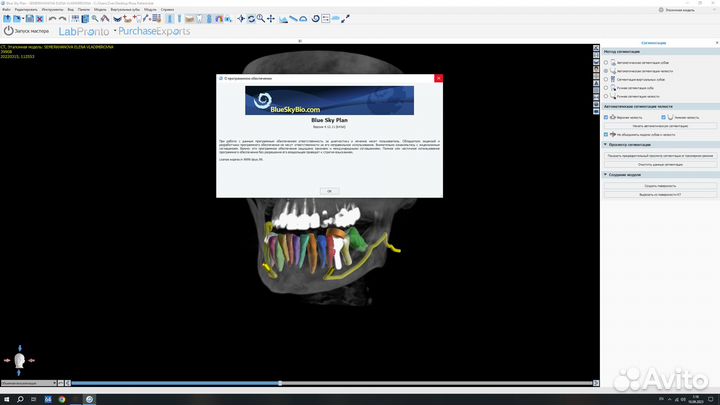Click the spiral toolbar icon
The image size is (720, 405).
pyautogui.click(x=315, y=19)
